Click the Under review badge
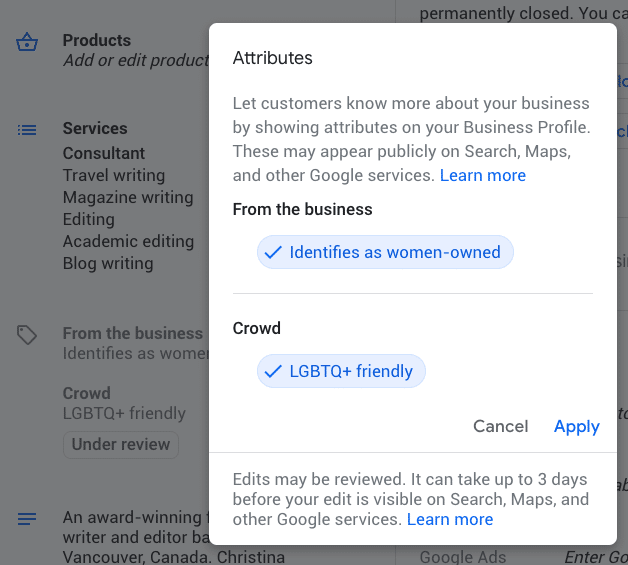The height and width of the screenshot is (565, 628). point(121,444)
